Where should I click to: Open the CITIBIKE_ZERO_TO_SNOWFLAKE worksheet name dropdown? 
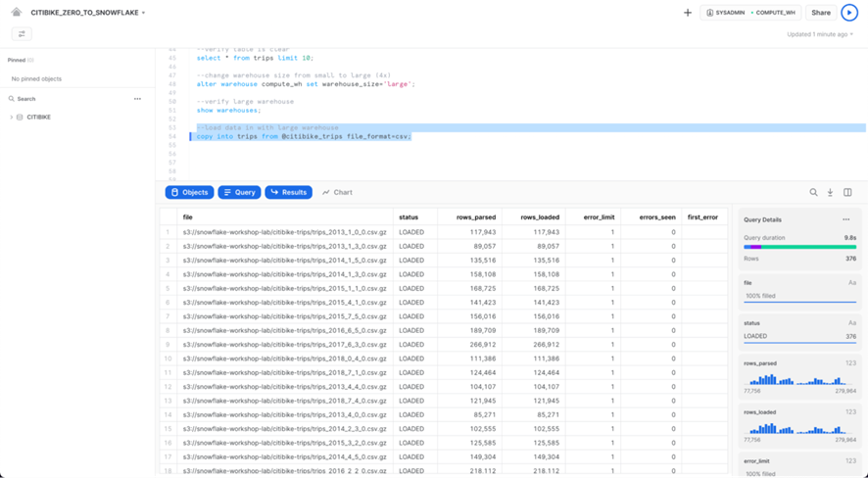(88, 13)
